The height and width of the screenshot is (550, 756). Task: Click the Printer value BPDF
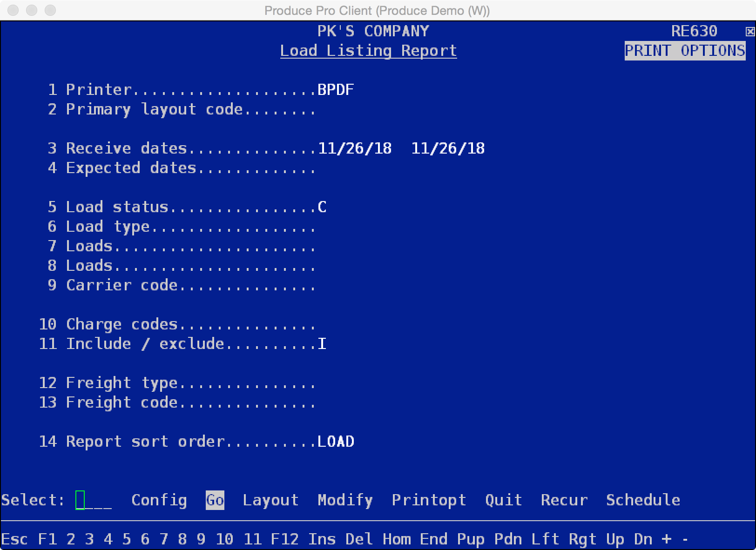(336, 89)
